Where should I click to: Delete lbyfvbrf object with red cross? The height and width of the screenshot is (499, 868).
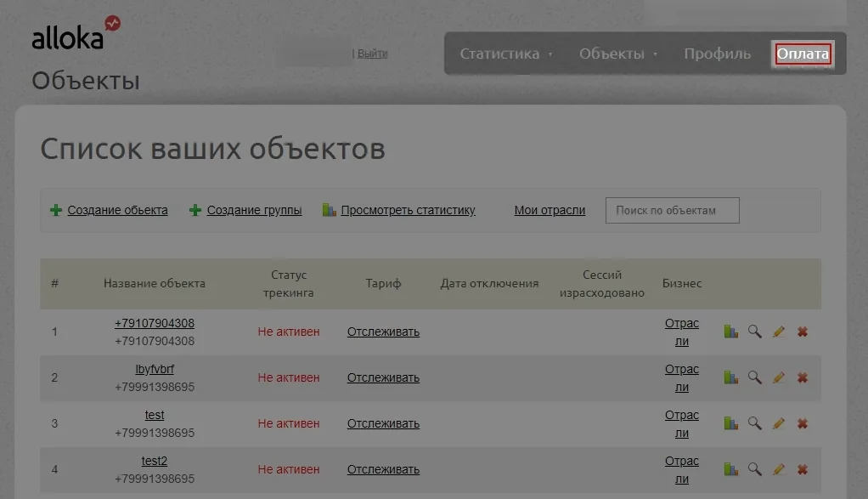coord(802,377)
